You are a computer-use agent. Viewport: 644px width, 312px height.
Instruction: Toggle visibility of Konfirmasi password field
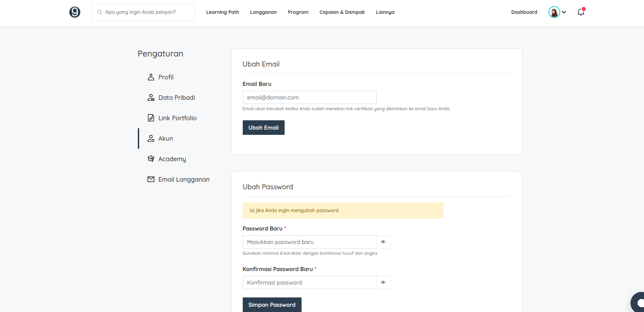tap(383, 283)
